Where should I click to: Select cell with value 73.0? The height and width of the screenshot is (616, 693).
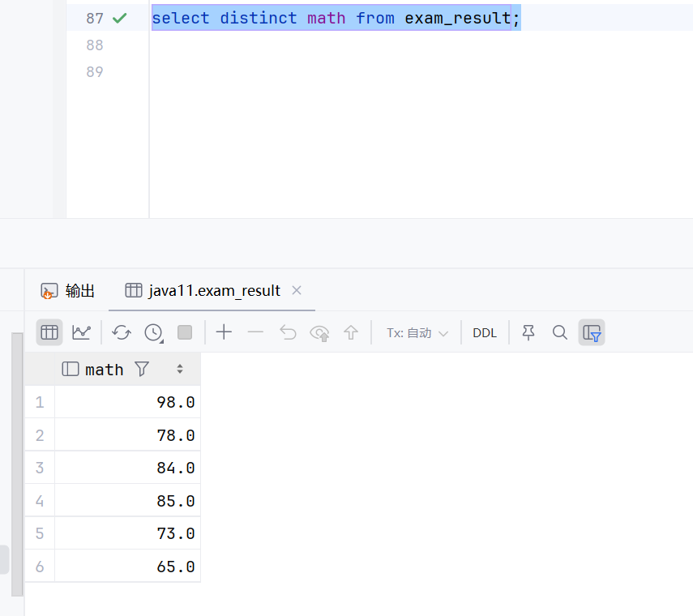coord(127,533)
